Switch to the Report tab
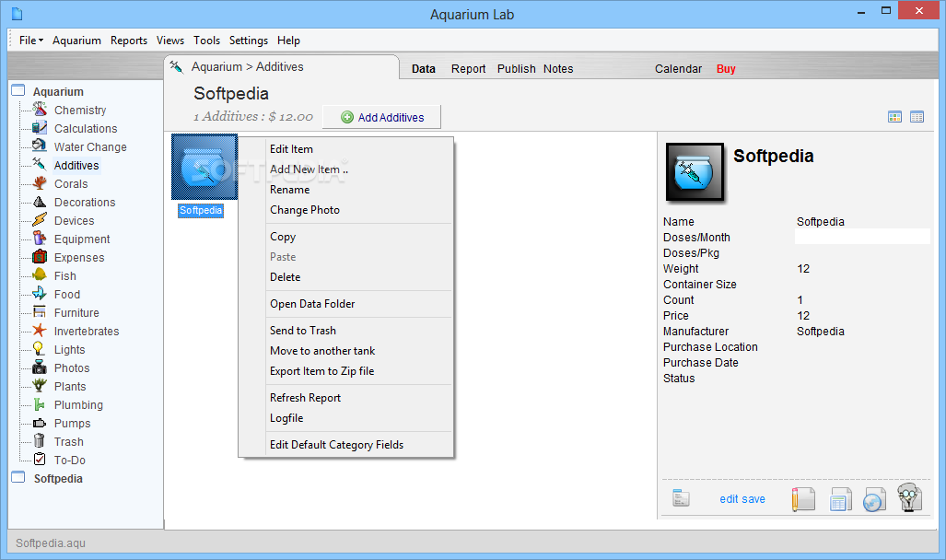This screenshot has height=560, width=946. [468, 69]
